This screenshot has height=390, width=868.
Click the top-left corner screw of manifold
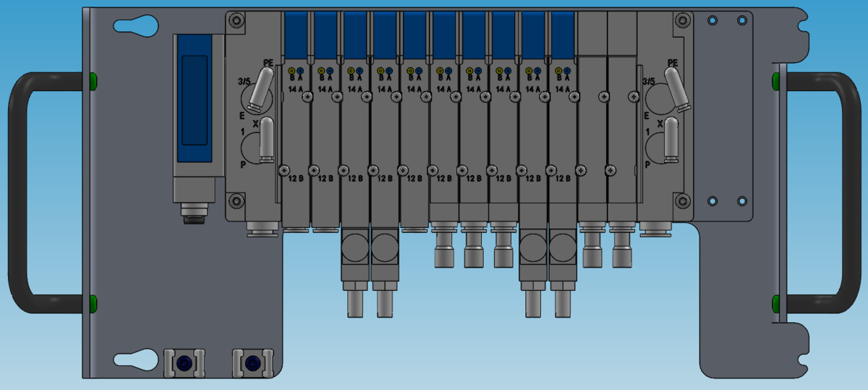tap(235, 22)
